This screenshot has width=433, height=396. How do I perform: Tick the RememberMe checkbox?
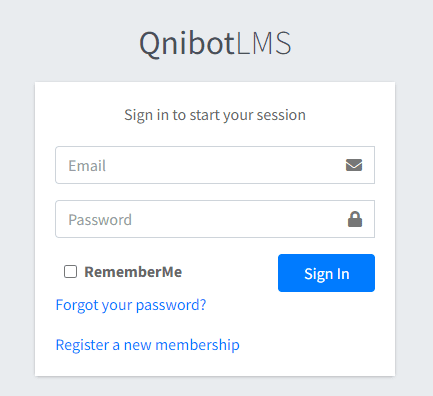coord(70,272)
